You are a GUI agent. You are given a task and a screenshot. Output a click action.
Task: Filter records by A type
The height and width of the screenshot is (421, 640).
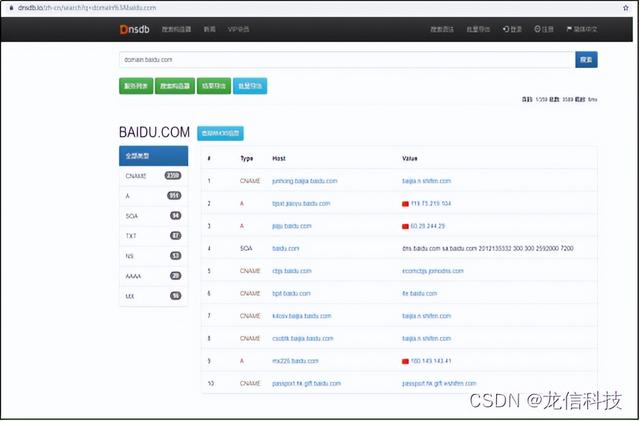pos(153,196)
